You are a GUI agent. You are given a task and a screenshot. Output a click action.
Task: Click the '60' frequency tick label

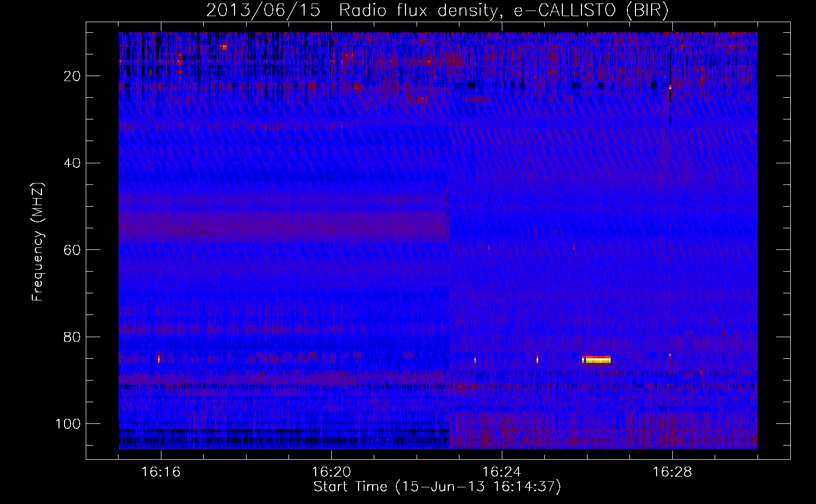tap(73, 250)
